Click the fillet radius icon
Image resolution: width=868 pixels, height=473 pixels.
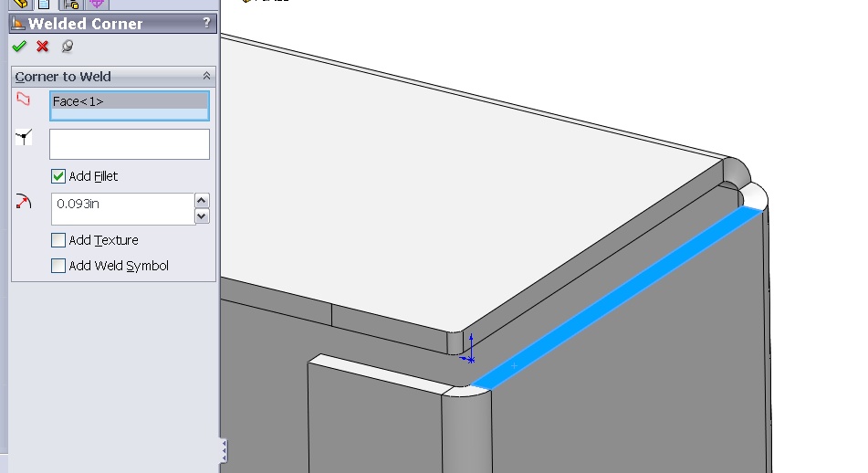[23, 202]
